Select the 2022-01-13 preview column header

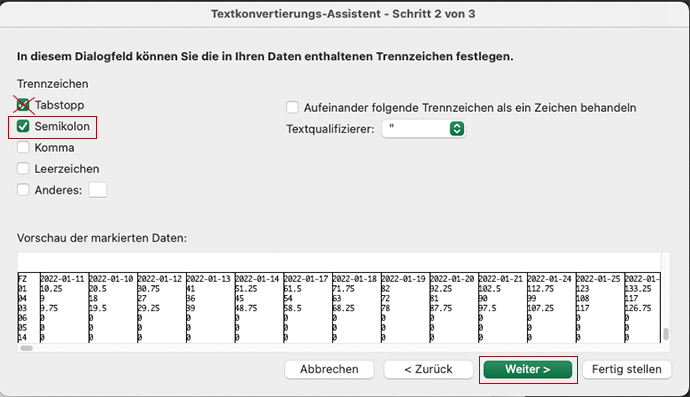tap(209, 279)
